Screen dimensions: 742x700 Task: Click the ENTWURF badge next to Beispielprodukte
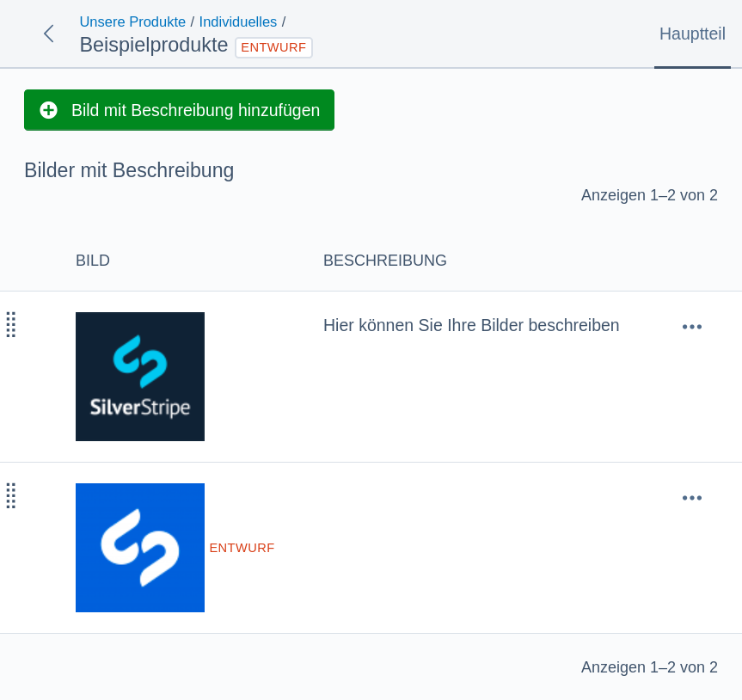coord(273,47)
